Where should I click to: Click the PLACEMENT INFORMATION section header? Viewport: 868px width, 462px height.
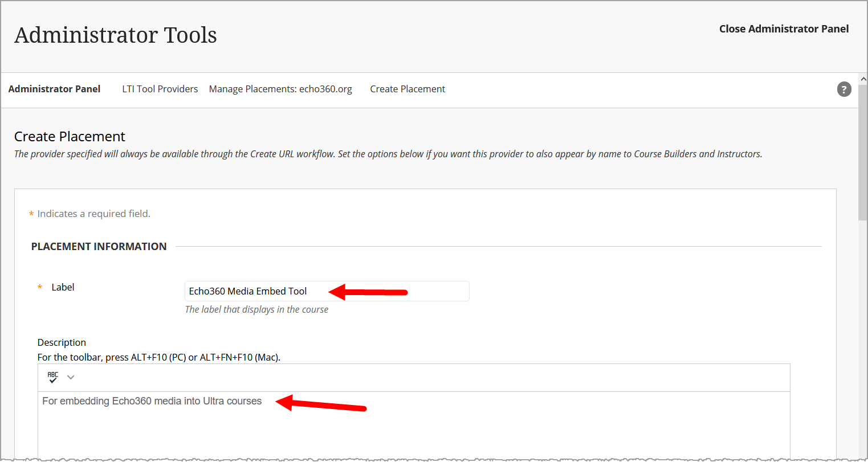tap(99, 247)
